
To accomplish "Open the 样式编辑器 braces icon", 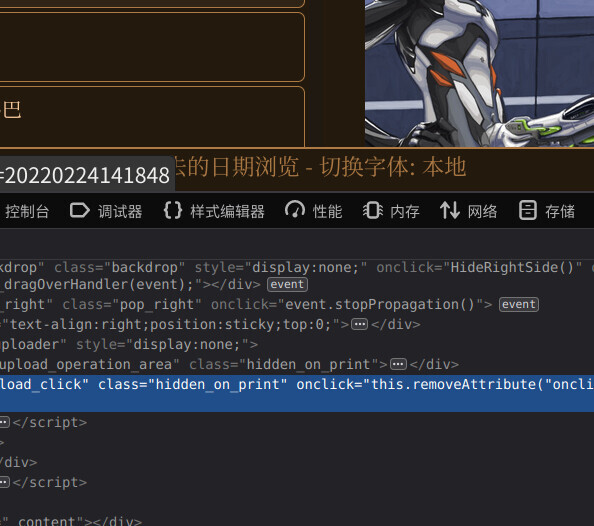I will [173, 210].
